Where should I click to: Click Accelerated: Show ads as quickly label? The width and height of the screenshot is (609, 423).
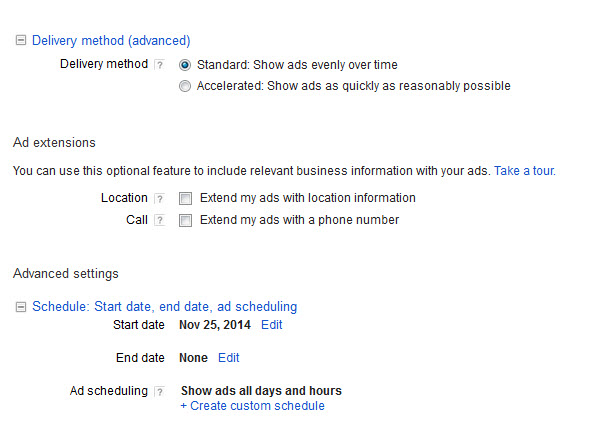coord(353,86)
